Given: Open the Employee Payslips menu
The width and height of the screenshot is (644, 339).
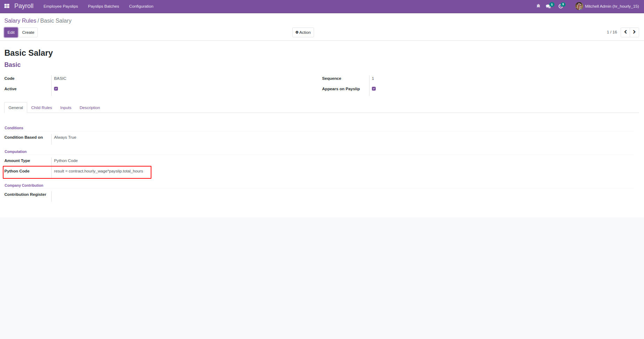Looking at the screenshot, I should point(61,6).
